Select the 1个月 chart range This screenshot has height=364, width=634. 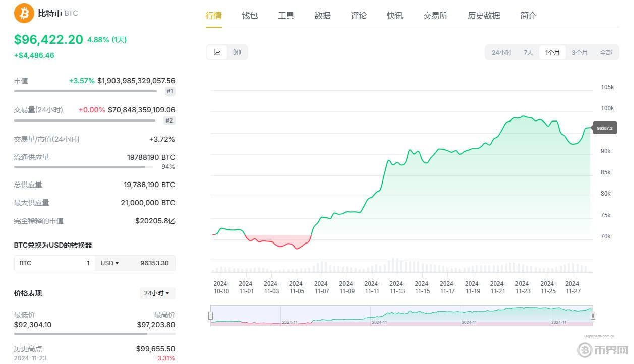pos(552,52)
